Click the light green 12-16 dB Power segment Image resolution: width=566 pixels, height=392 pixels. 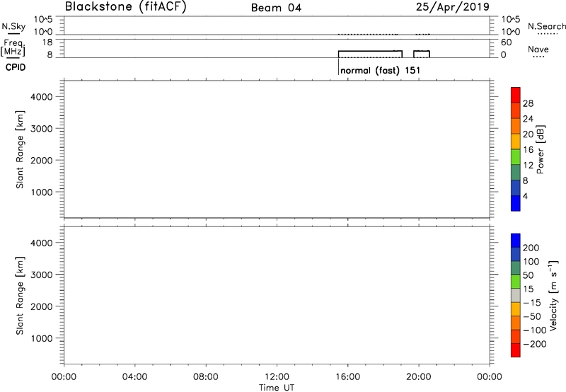point(516,156)
